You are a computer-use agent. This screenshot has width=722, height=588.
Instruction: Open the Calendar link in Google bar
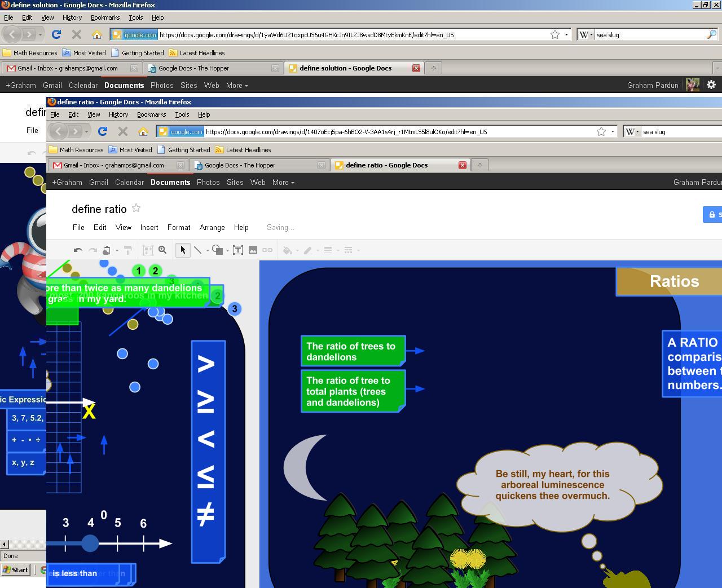pyautogui.click(x=129, y=182)
